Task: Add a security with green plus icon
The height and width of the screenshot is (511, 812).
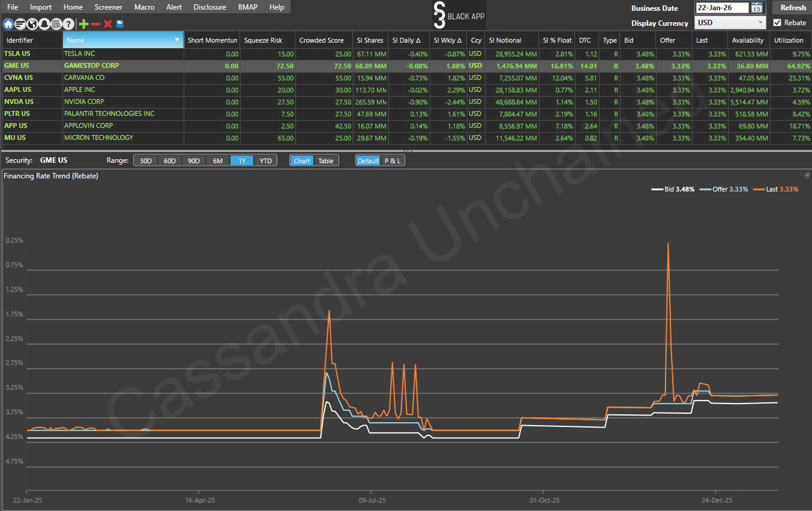Action: [x=83, y=24]
